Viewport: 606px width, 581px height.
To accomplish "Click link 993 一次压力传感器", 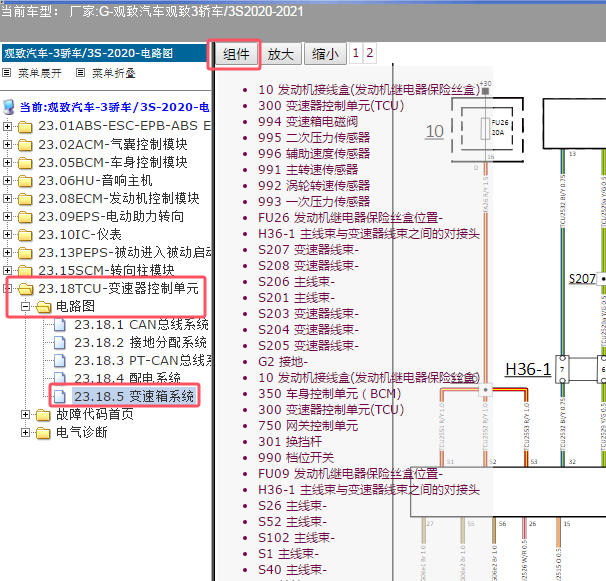I will click(x=314, y=202).
